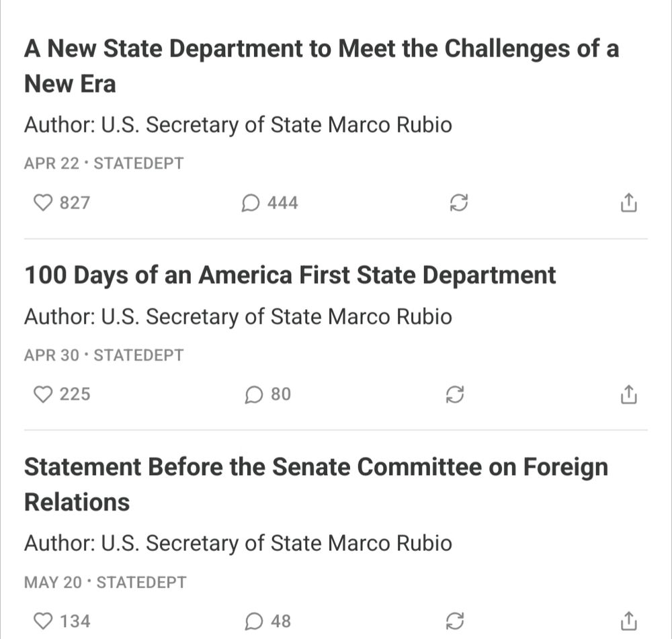Image resolution: width=672 pixels, height=639 pixels.
Task: Open '100 Days of an America First State Department'
Action: pos(290,275)
